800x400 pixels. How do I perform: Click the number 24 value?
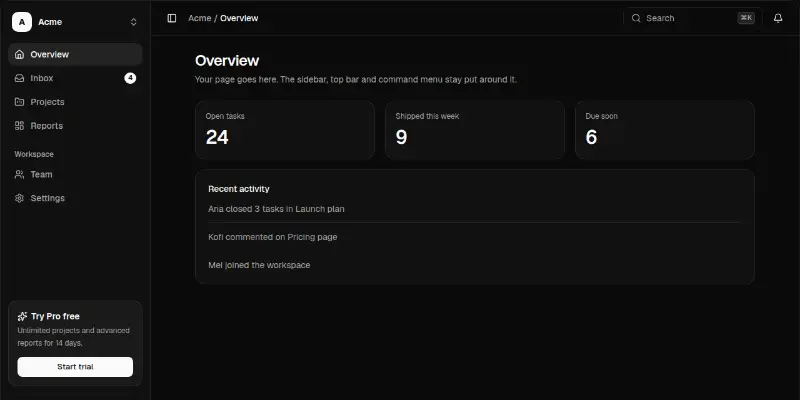217,137
